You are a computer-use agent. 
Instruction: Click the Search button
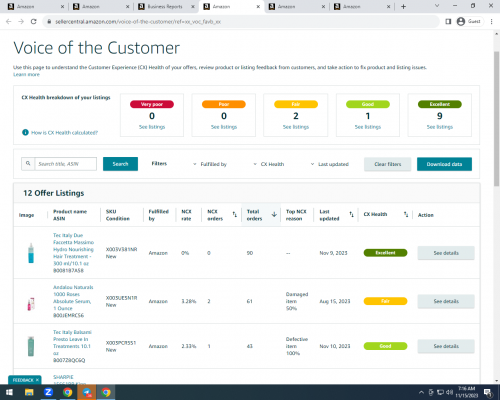tap(120, 164)
